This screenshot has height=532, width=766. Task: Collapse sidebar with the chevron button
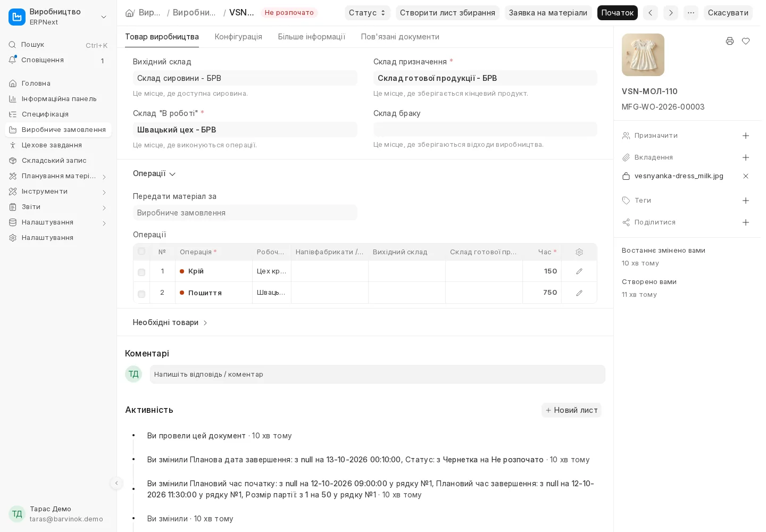click(116, 483)
